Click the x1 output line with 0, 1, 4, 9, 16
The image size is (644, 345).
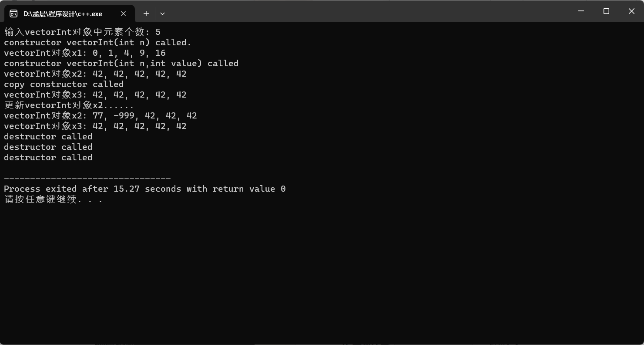pos(84,53)
